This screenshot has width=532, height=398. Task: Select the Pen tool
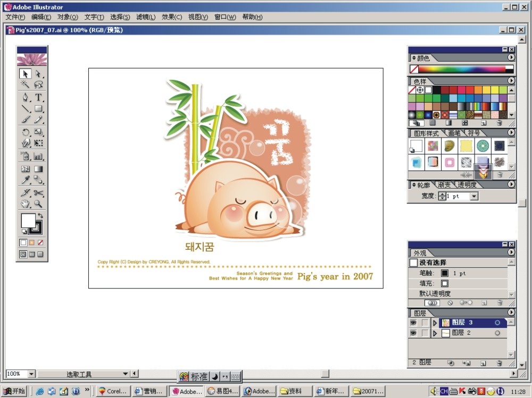(26, 97)
